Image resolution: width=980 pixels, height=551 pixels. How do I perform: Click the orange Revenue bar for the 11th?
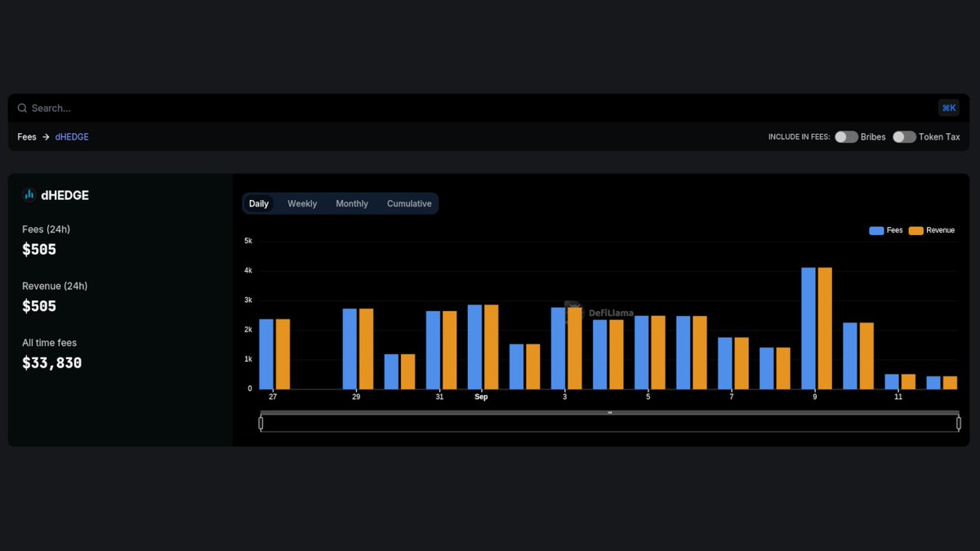(908, 382)
